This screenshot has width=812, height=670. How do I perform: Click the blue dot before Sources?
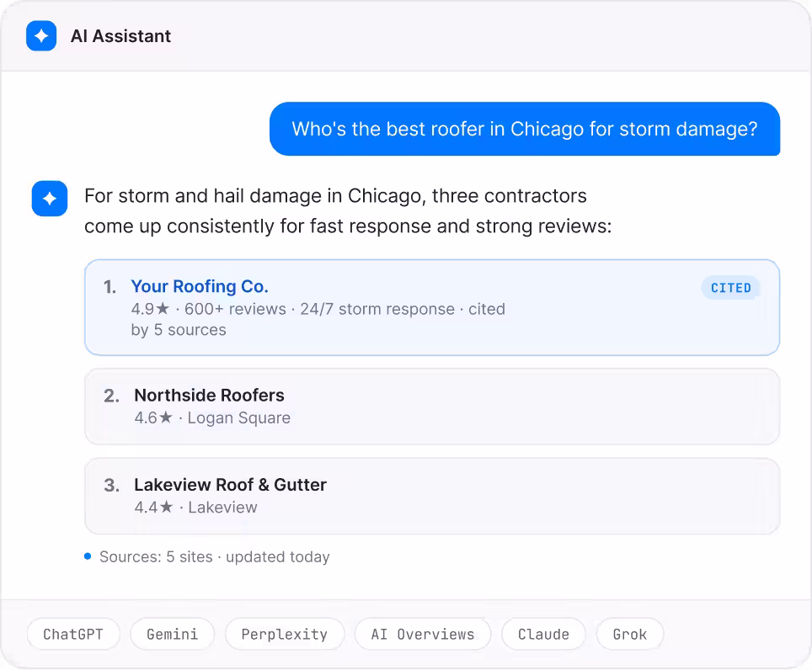88,556
